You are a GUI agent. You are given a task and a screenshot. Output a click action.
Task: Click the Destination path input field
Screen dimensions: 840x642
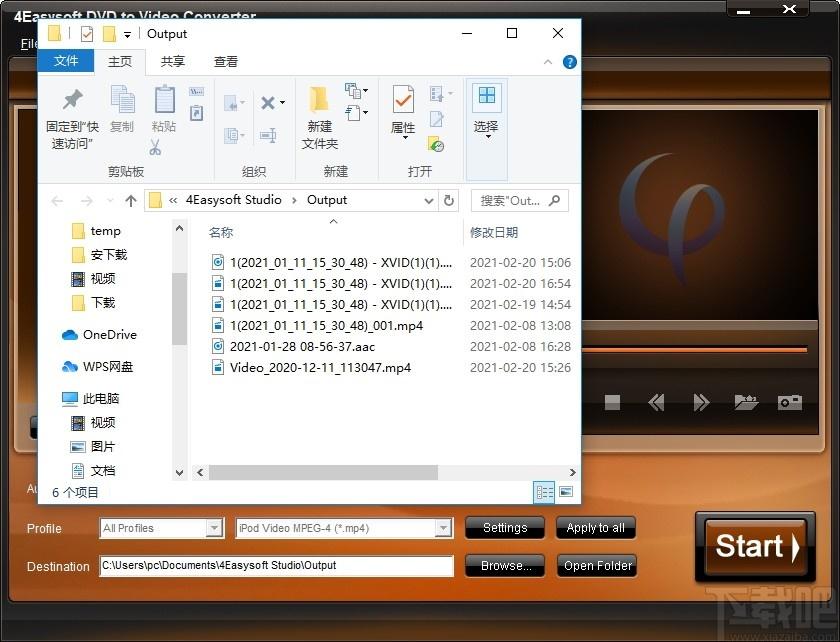pos(276,566)
